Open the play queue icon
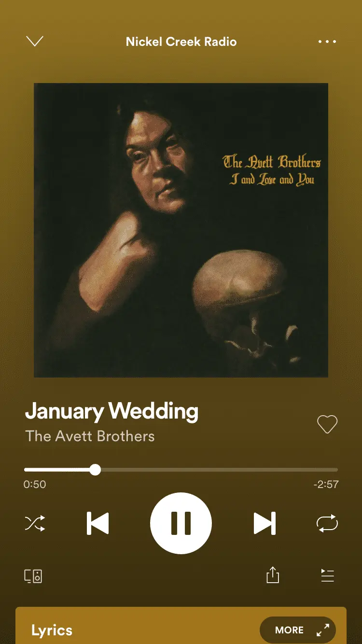Screen dimensions: 362x644 328,575
